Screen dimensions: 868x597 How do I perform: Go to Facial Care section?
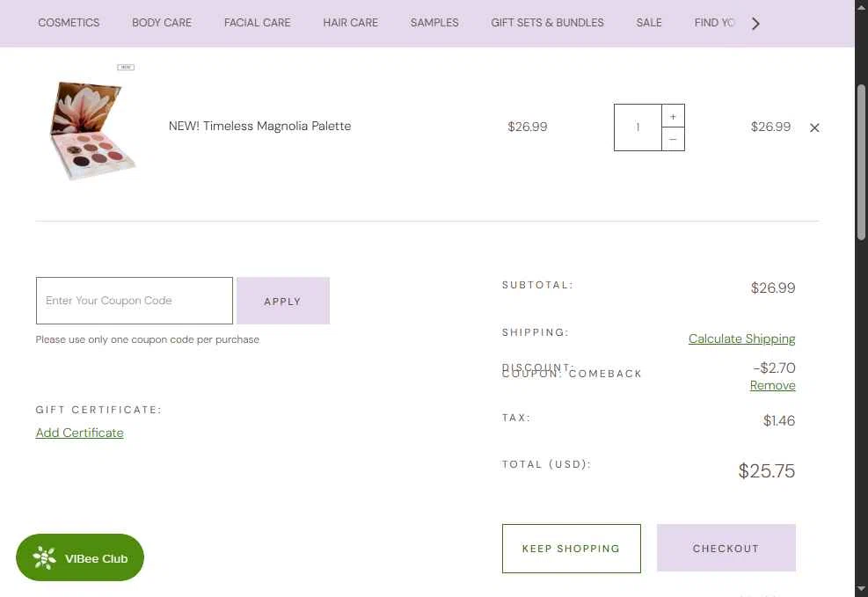258,23
